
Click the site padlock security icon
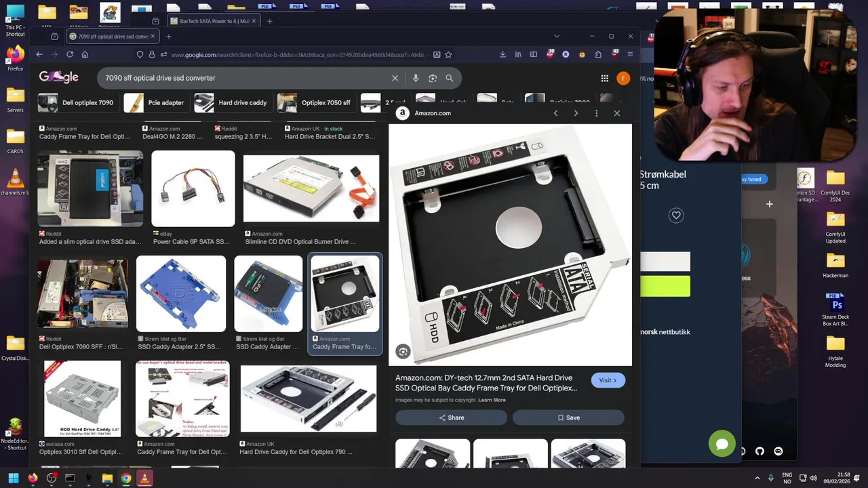click(153, 54)
